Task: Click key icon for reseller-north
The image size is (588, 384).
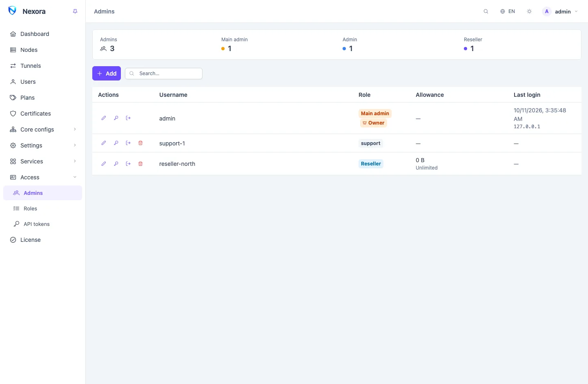Action: [x=116, y=164]
